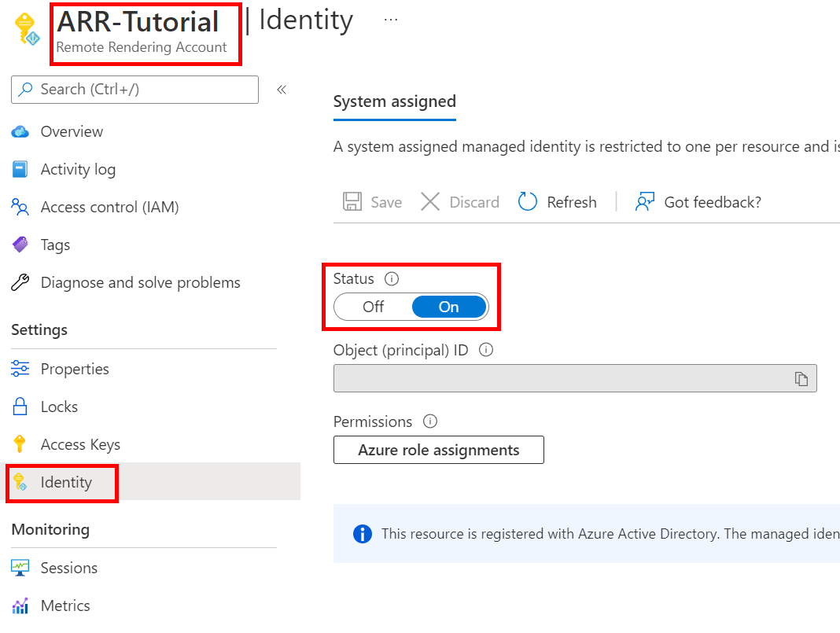
Task: Open the Locks padlock icon
Action: coord(20,407)
